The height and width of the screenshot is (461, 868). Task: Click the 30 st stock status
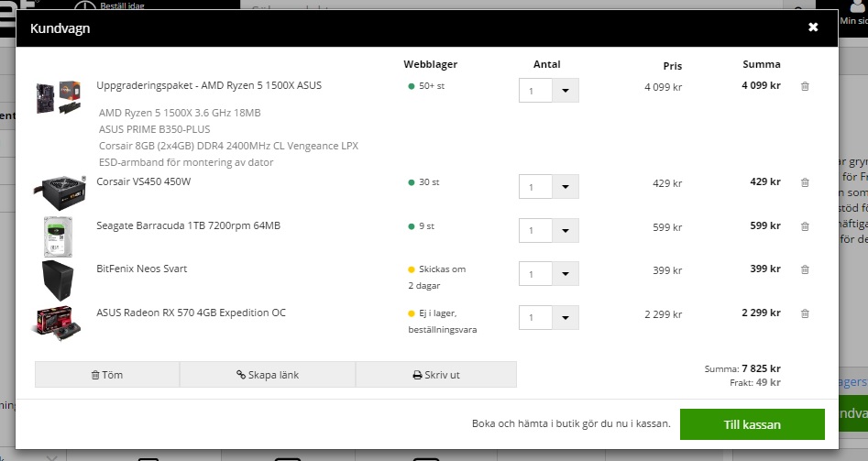click(x=423, y=182)
